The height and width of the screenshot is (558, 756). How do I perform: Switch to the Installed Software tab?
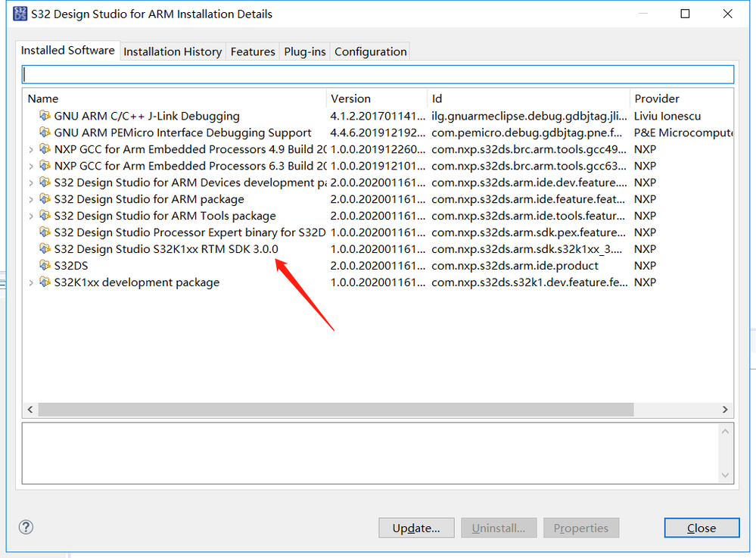coord(67,50)
